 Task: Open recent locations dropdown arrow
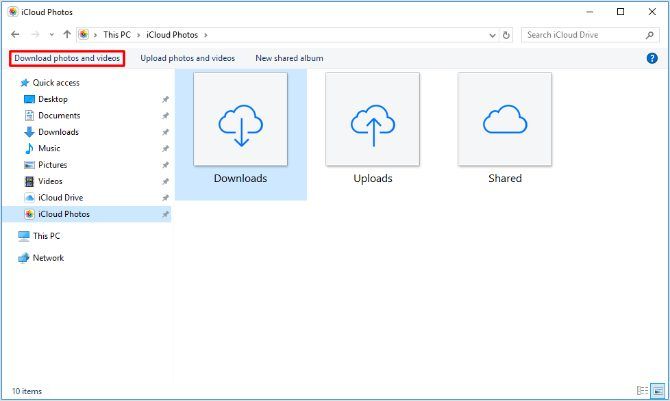tap(51, 35)
